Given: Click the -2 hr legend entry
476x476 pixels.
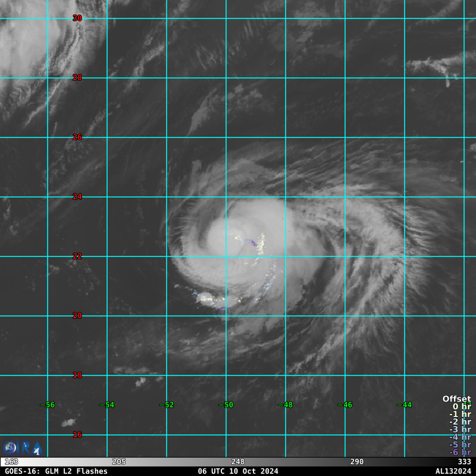Looking at the screenshot, I should (460, 422).
